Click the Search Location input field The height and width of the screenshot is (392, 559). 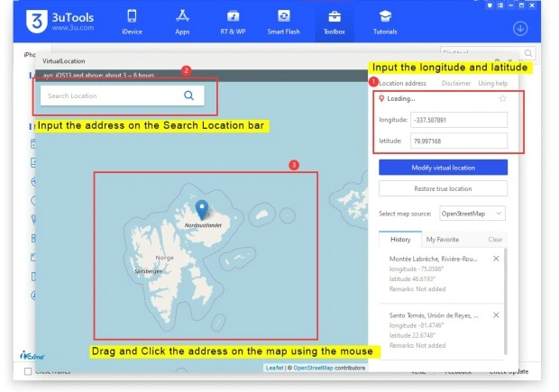123,96
